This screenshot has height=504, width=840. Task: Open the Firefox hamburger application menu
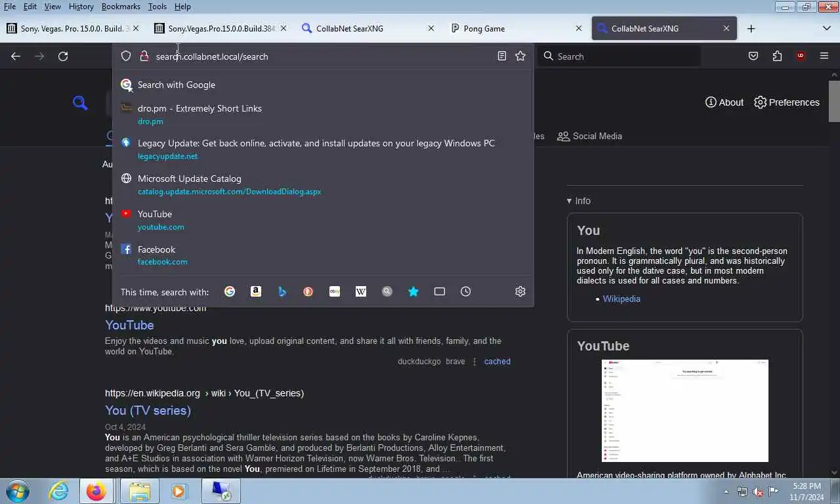click(x=824, y=56)
